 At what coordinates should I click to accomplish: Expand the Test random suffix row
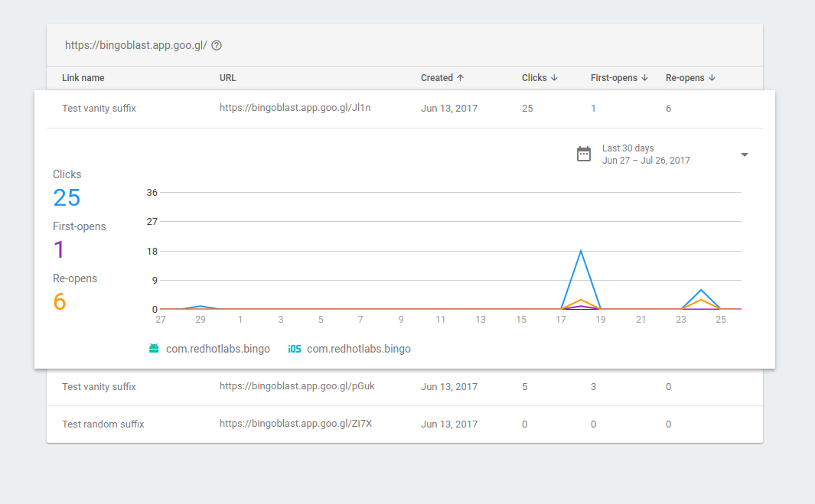pos(103,424)
